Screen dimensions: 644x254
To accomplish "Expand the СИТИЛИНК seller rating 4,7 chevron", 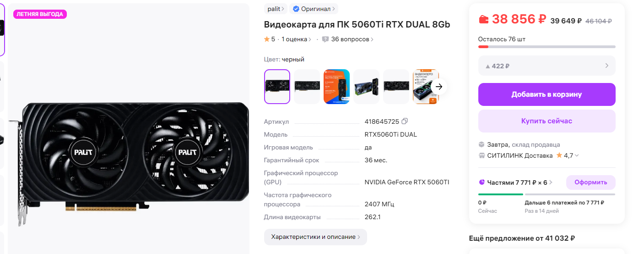I will coord(577,155).
